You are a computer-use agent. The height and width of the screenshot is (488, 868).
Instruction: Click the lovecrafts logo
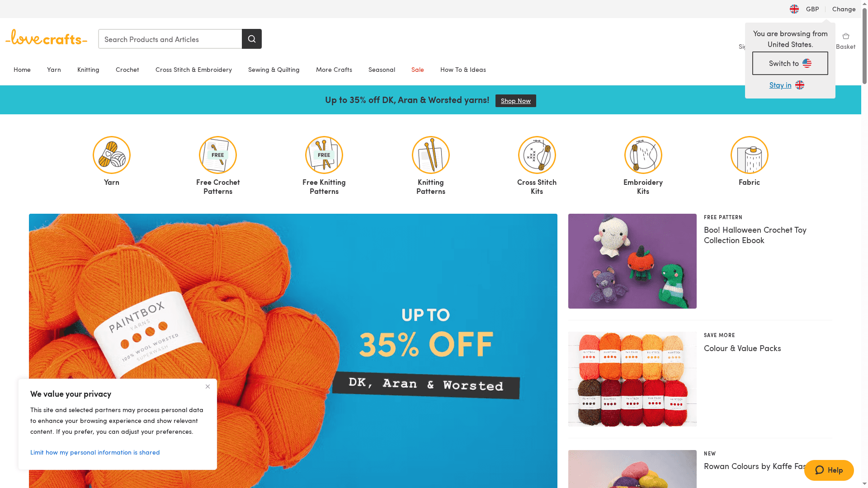point(46,38)
